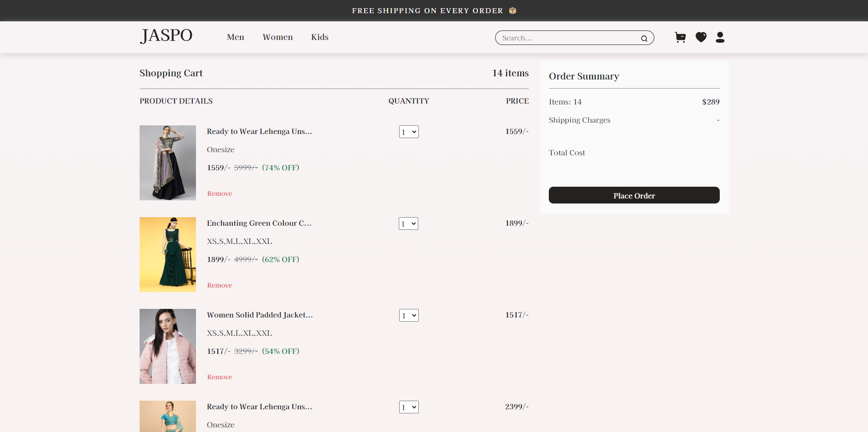Click the 'QUANTITY' column header
Screen dimensions: 868x432
(x=409, y=101)
